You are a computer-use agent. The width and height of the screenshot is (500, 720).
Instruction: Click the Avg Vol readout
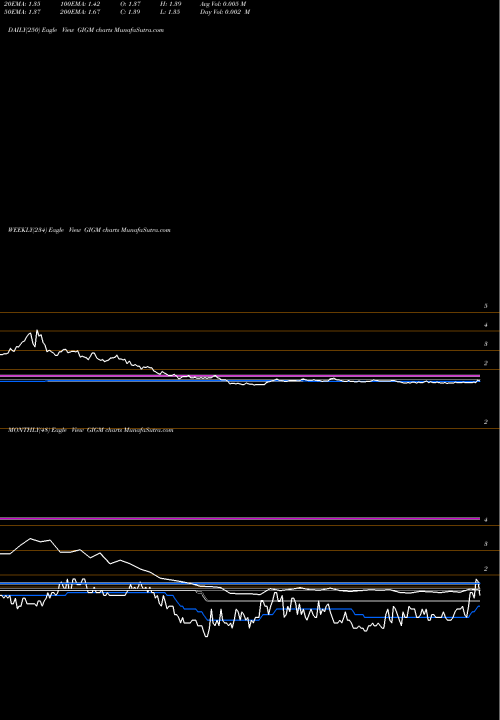click(223, 4)
